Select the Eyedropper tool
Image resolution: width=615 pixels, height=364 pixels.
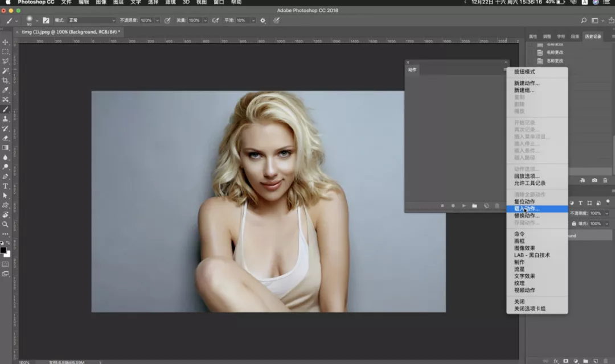pyautogui.click(x=6, y=90)
